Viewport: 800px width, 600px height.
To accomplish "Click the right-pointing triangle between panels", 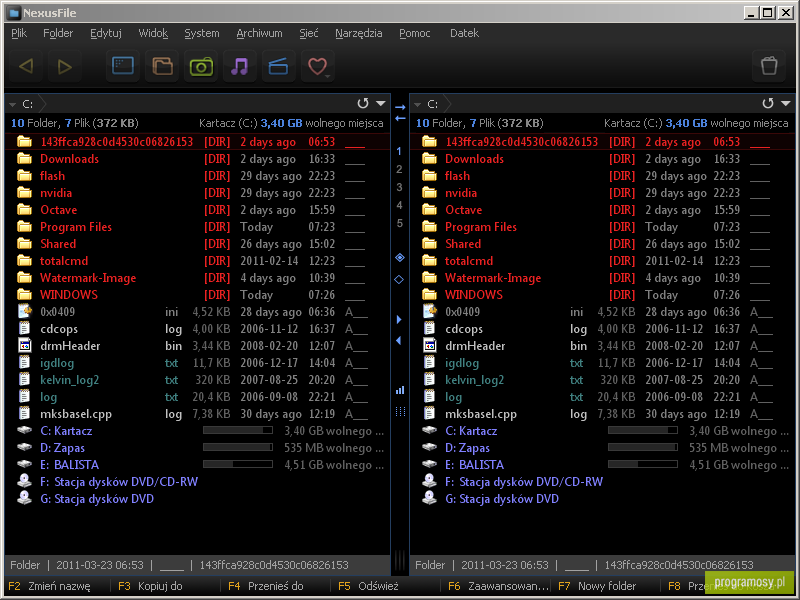I will coord(399,319).
